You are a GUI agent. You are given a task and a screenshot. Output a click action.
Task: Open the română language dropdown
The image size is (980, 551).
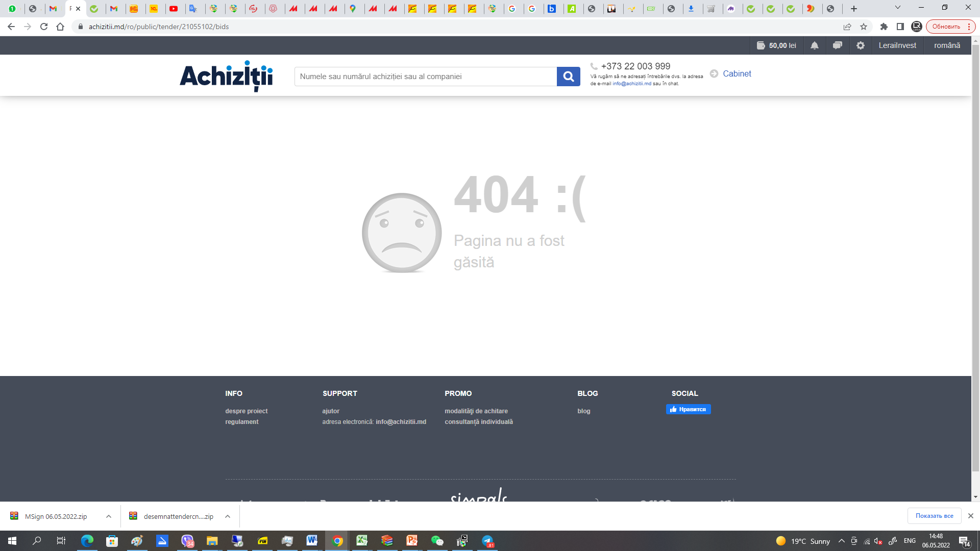point(947,45)
